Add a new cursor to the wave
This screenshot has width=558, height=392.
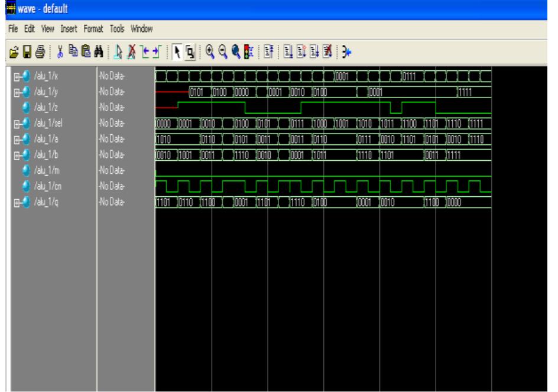click(x=118, y=52)
